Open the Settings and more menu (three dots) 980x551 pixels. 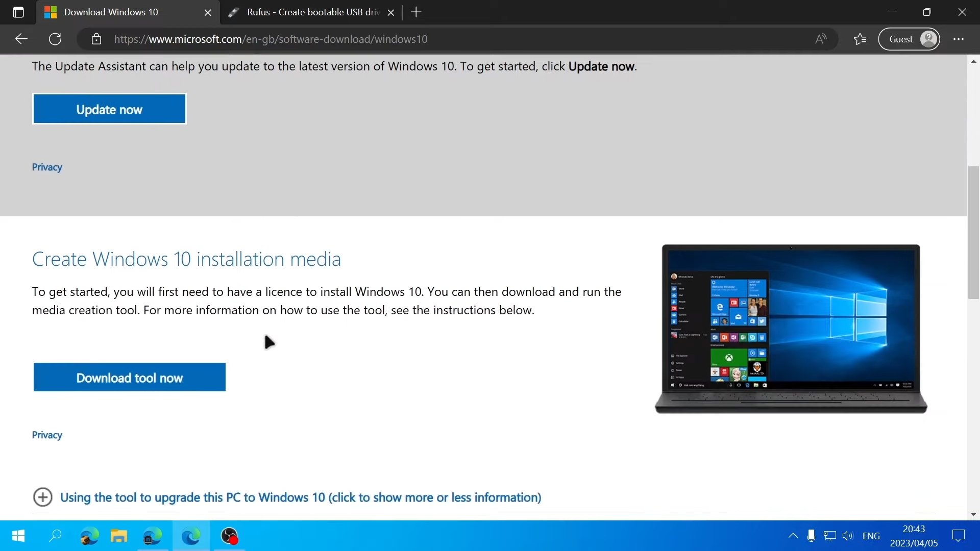(960, 39)
